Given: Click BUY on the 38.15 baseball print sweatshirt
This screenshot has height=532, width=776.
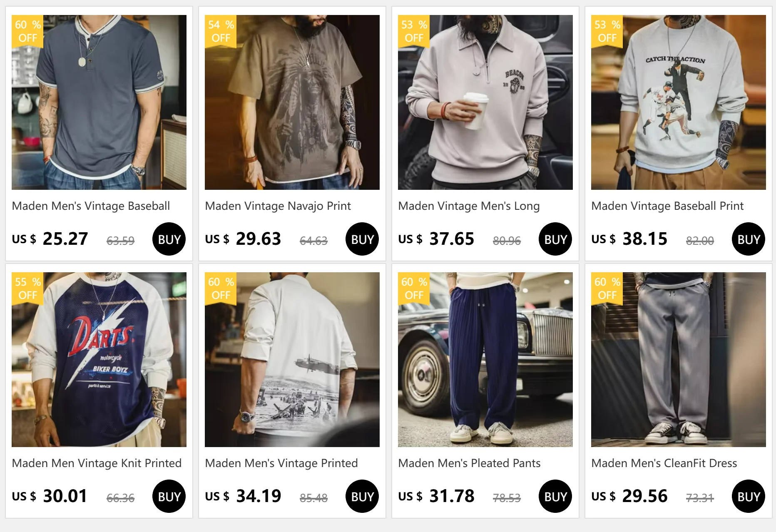Looking at the screenshot, I should pos(749,239).
